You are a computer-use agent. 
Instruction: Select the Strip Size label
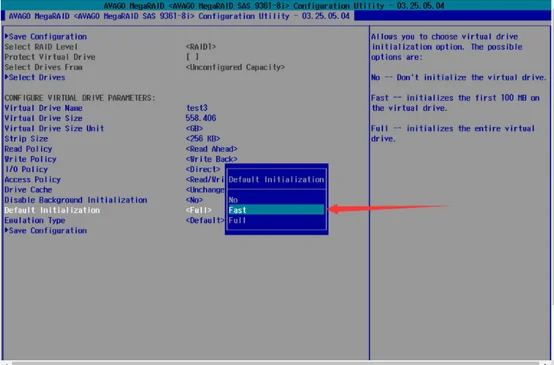(x=26, y=139)
